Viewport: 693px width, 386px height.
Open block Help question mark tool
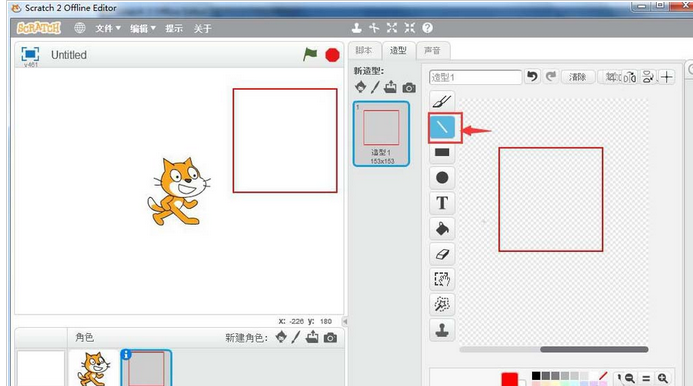pyautogui.click(x=427, y=28)
